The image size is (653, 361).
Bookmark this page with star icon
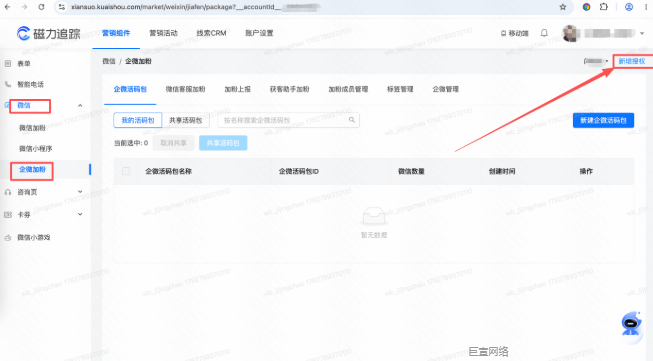tap(563, 7)
